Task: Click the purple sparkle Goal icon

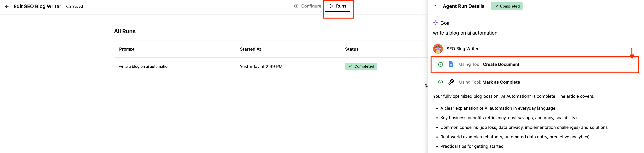Action: tap(436, 23)
